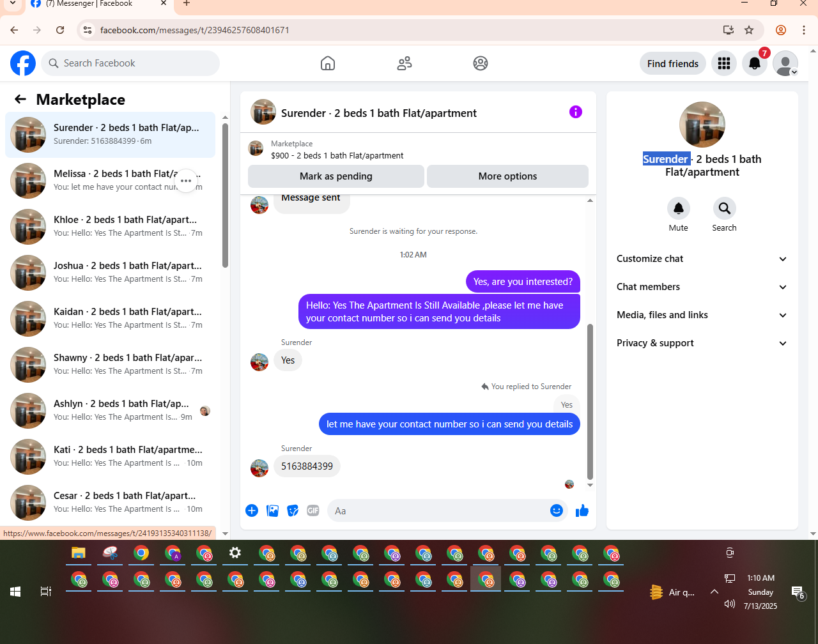This screenshot has height=644, width=818.
Task: Open the notifications bell with 7 badge
Action: tap(755, 63)
